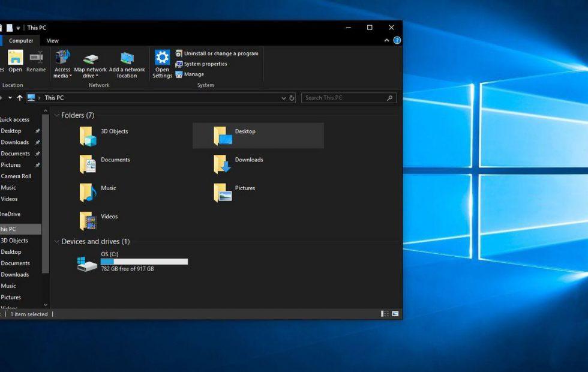Select the Downloads folder icon in main pane
The width and height of the screenshot is (588, 372).
222,164
